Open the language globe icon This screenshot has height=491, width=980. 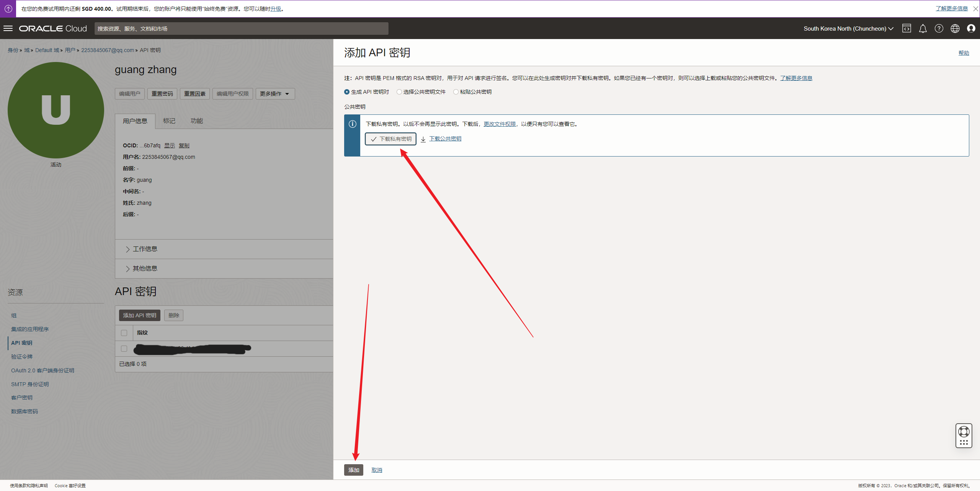[955, 28]
